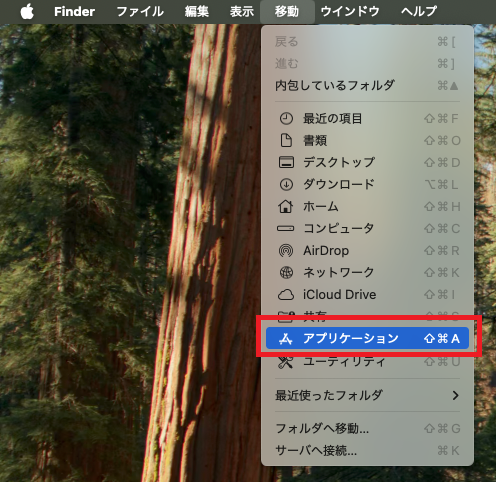This screenshot has width=496, height=482.
Task: Click the 最近の項目 clock icon
Action: (286, 118)
